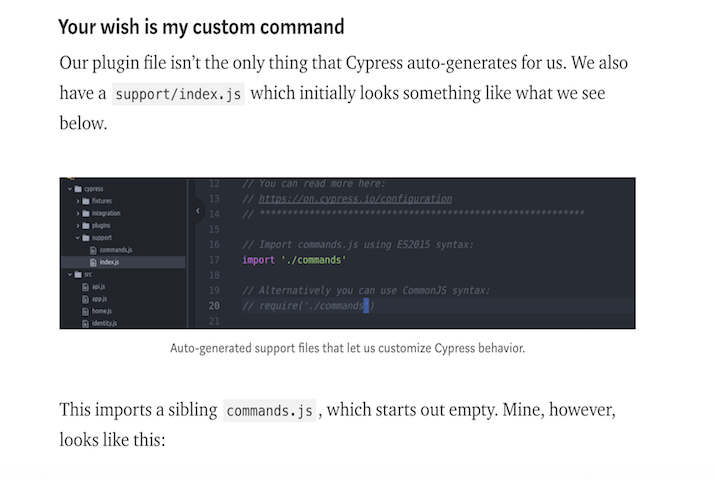Image resolution: width=715 pixels, height=480 pixels.
Task: Collapse the support folder chevron
Action: tap(77, 238)
